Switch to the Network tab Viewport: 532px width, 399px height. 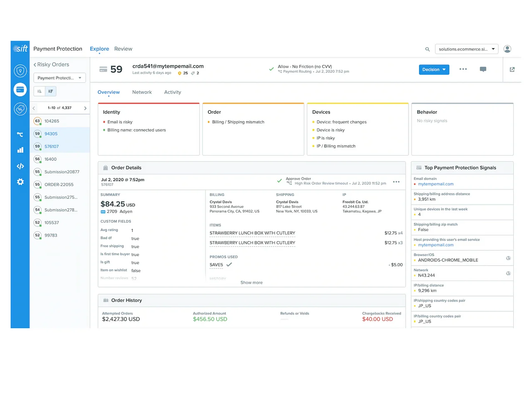[x=142, y=92]
